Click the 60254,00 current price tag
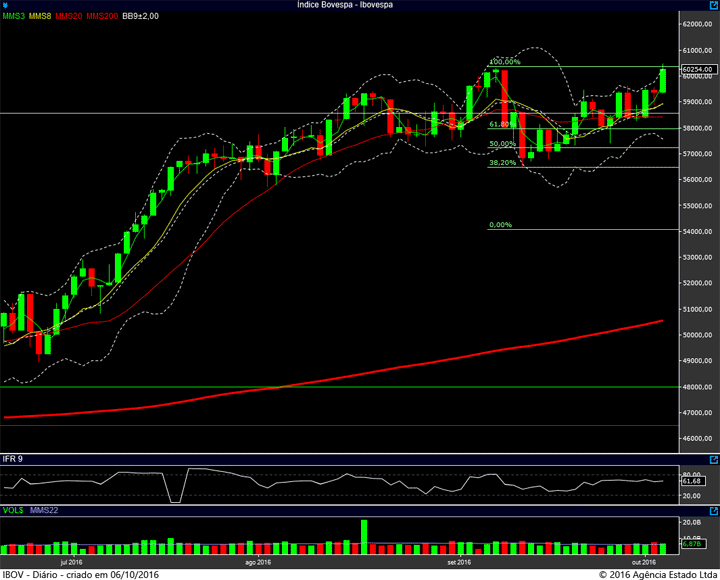Image resolution: width=720 pixels, height=580 pixels. [x=699, y=69]
